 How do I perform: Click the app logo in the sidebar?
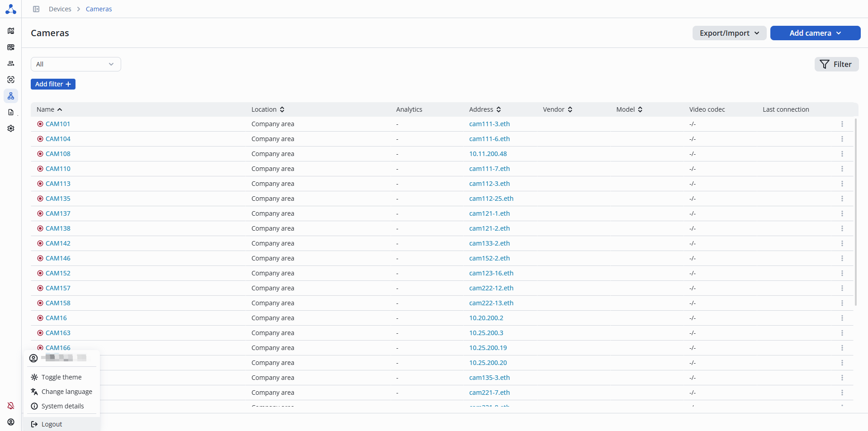pyautogui.click(x=11, y=9)
